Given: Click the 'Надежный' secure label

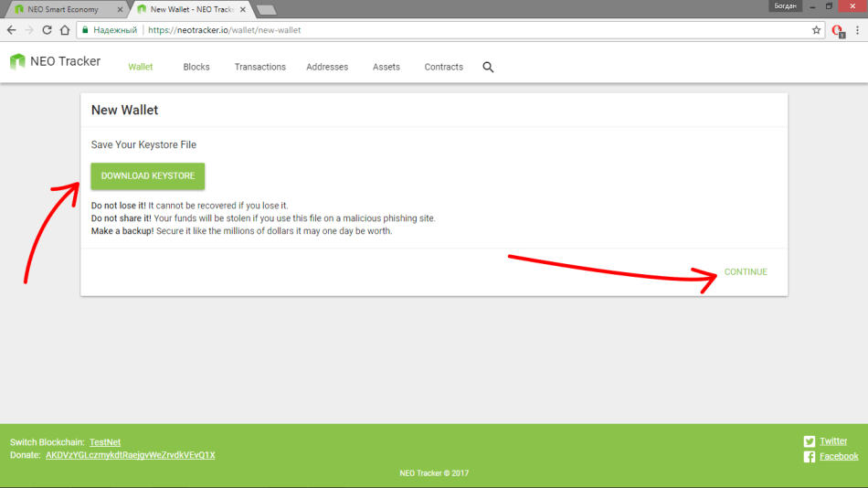Looking at the screenshot, I should pyautogui.click(x=115, y=30).
